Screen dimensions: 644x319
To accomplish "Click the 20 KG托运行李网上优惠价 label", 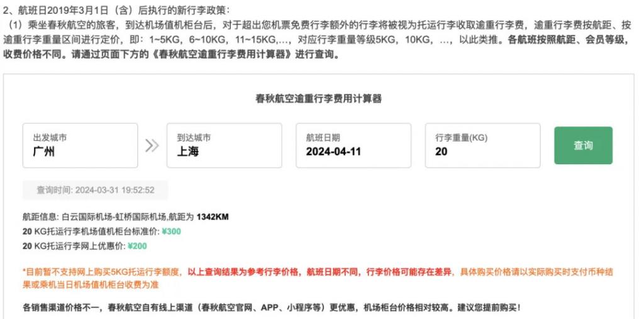I will [x=74, y=246].
